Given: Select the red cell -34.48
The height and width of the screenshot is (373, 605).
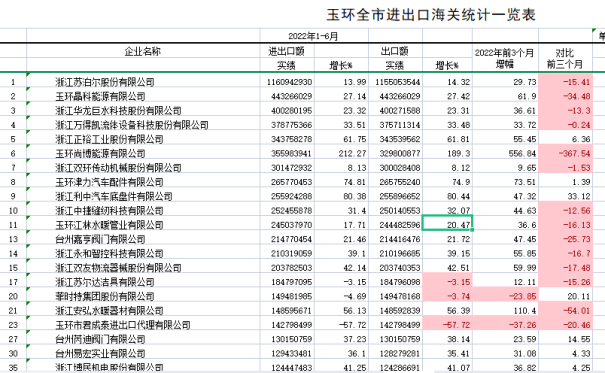Looking at the screenshot, I should click(x=565, y=96).
